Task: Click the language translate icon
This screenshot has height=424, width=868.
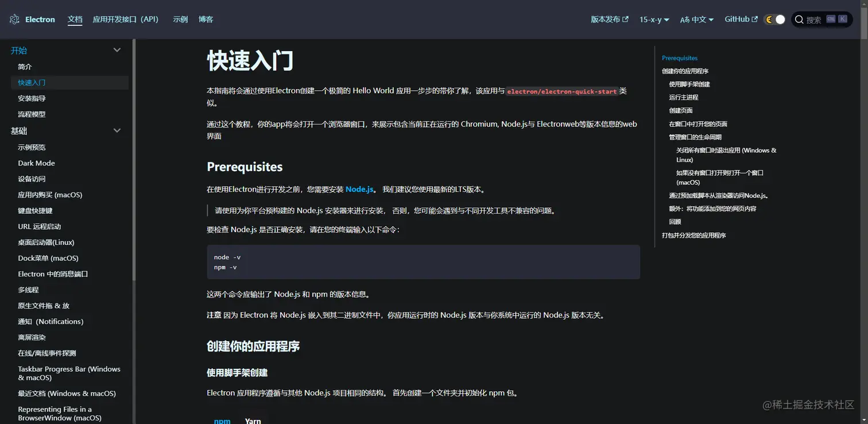Action: click(x=684, y=20)
